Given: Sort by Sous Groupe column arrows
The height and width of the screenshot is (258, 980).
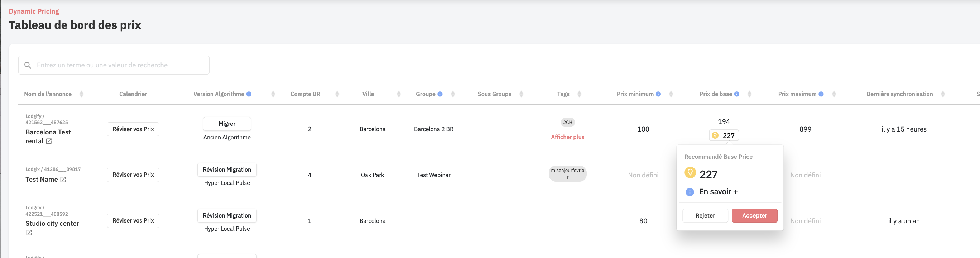Looking at the screenshot, I should 521,94.
